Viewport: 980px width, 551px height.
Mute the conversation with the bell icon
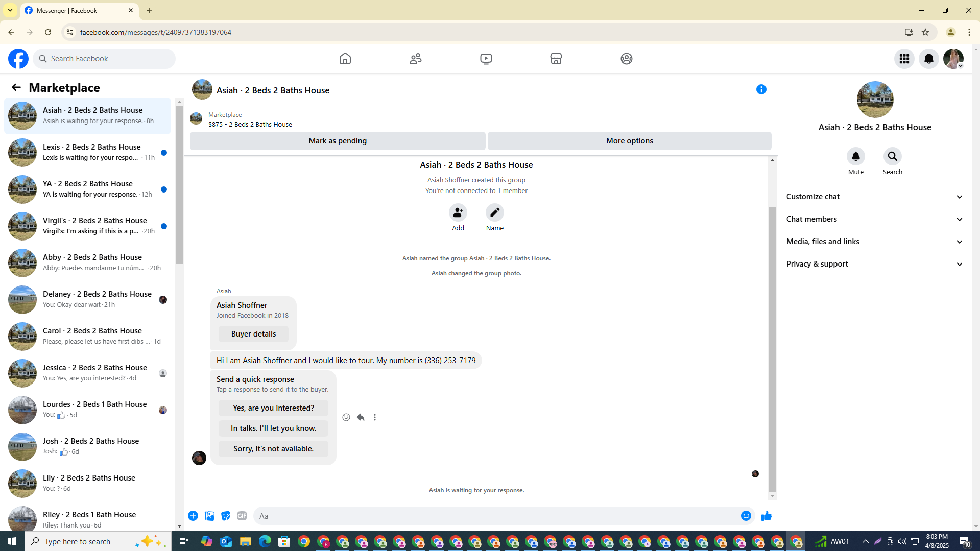pos(856,156)
